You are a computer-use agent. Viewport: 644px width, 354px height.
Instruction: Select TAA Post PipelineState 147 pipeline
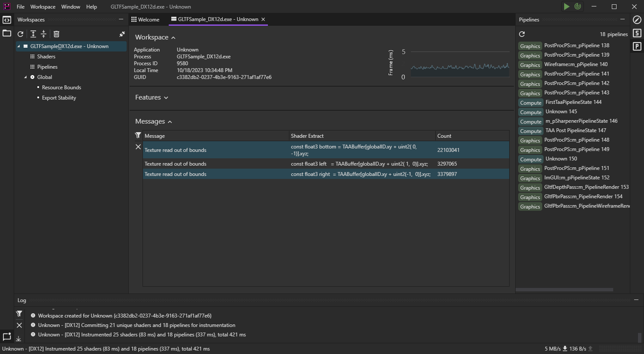point(575,130)
